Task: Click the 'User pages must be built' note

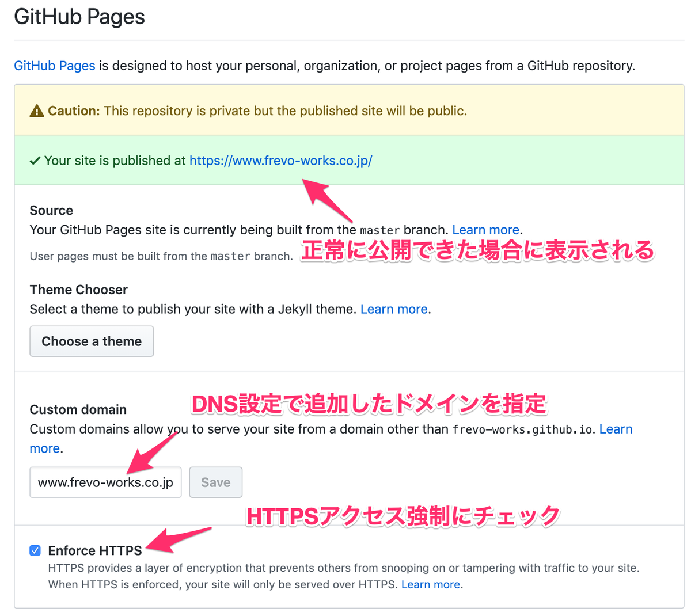Action: pos(161,256)
